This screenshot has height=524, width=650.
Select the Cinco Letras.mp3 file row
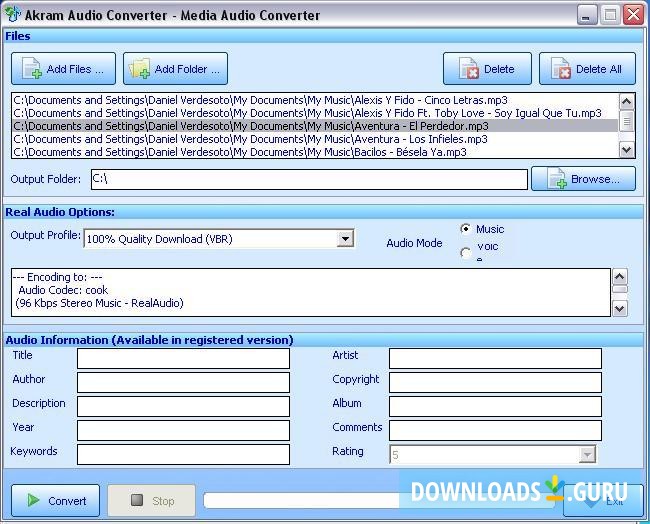(x=315, y=100)
